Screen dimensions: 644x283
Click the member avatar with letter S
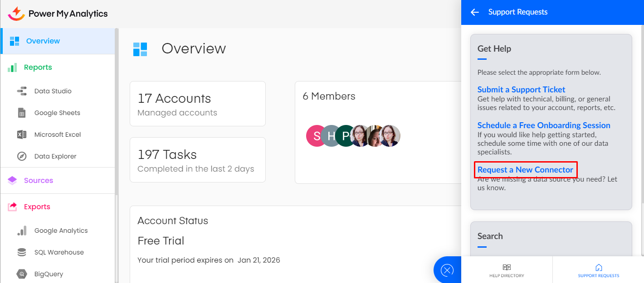[315, 136]
